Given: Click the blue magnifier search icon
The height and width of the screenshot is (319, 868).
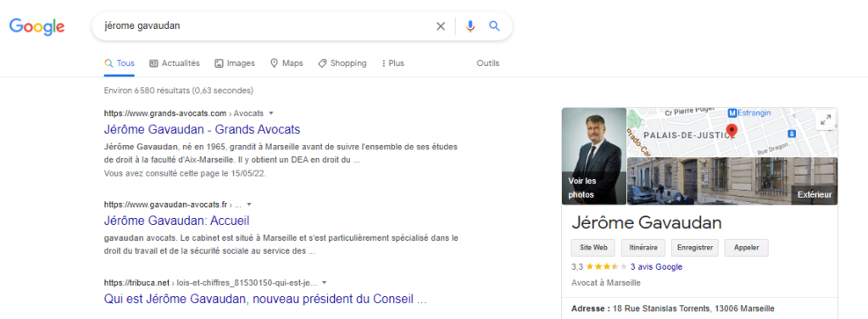Looking at the screenshot, I should 494,26.
